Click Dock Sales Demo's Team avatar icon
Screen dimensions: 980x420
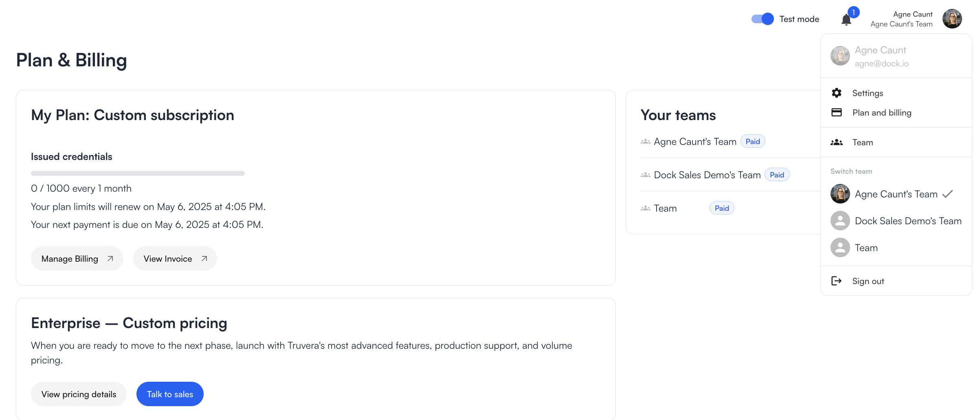pos(840,221)
